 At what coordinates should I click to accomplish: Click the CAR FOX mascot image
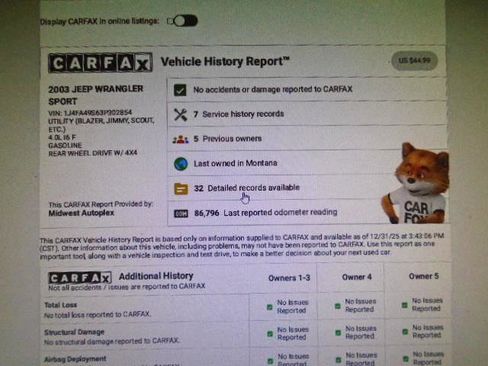click(x=415, y=183)
